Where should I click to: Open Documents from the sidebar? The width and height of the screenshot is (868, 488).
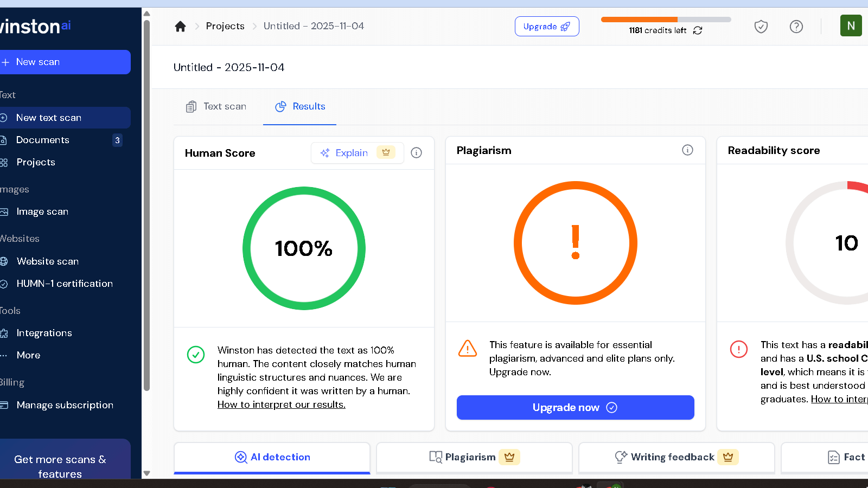[x=42, y=140]
